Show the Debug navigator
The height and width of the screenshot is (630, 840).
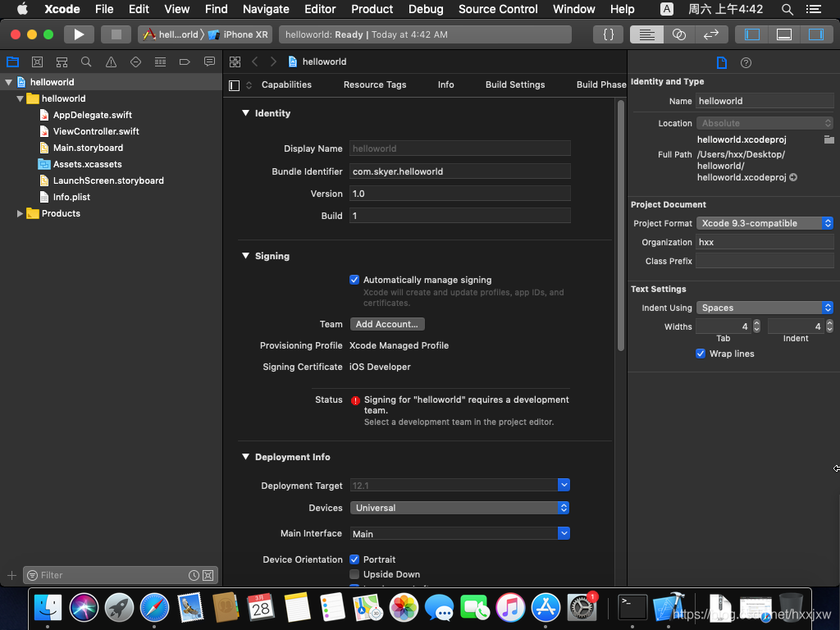tap(160, 62)
